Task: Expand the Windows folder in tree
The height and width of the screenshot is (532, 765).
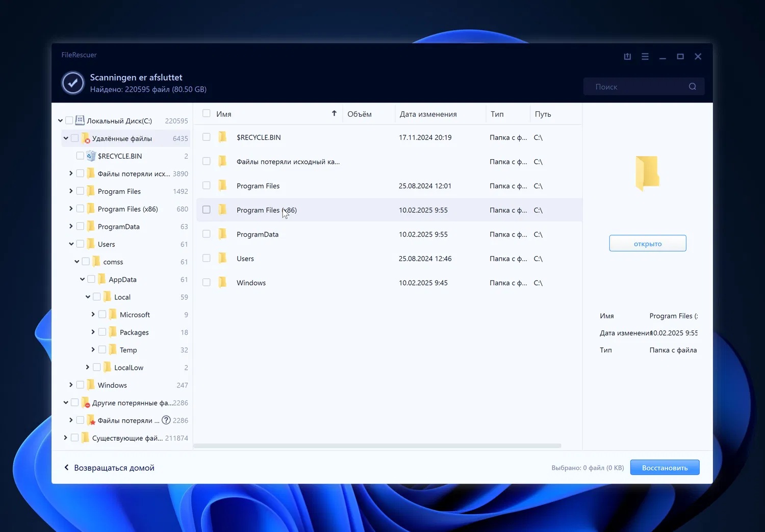Action: [x=71, y=385]
